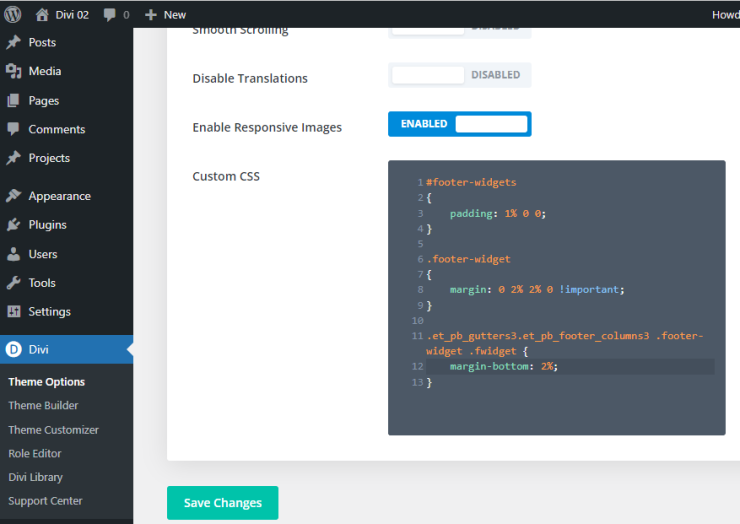Open Theme Options submenu link
The width and height of the screenshot is (740, 524).
(47, 381)
